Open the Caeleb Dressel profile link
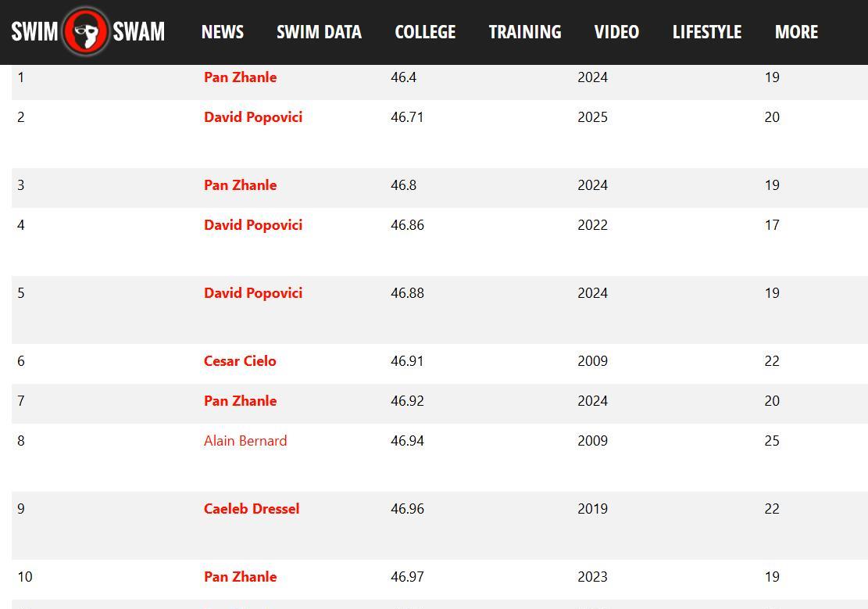The width and height of the screenshot is (868, 609). tap(252, 509)
